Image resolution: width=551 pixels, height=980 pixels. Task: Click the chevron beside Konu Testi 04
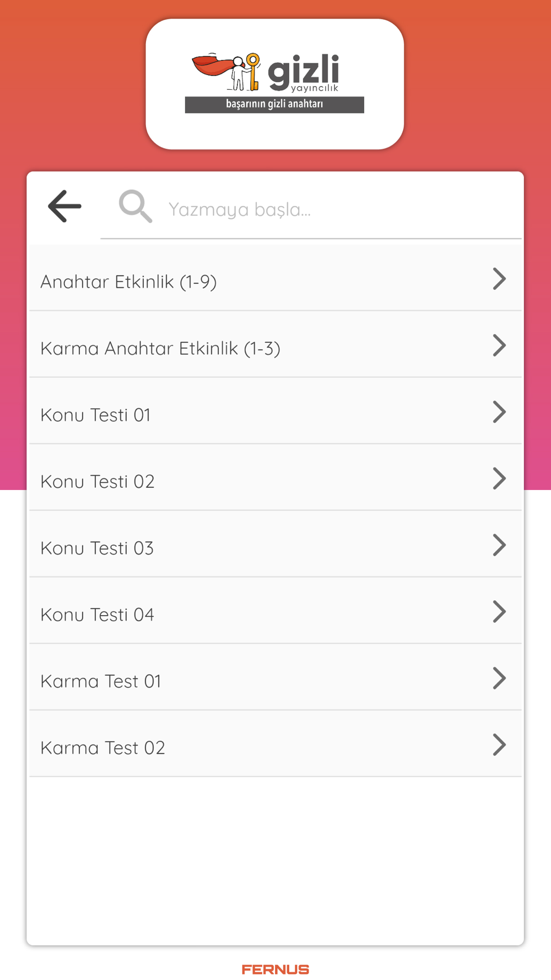[499, 612]
